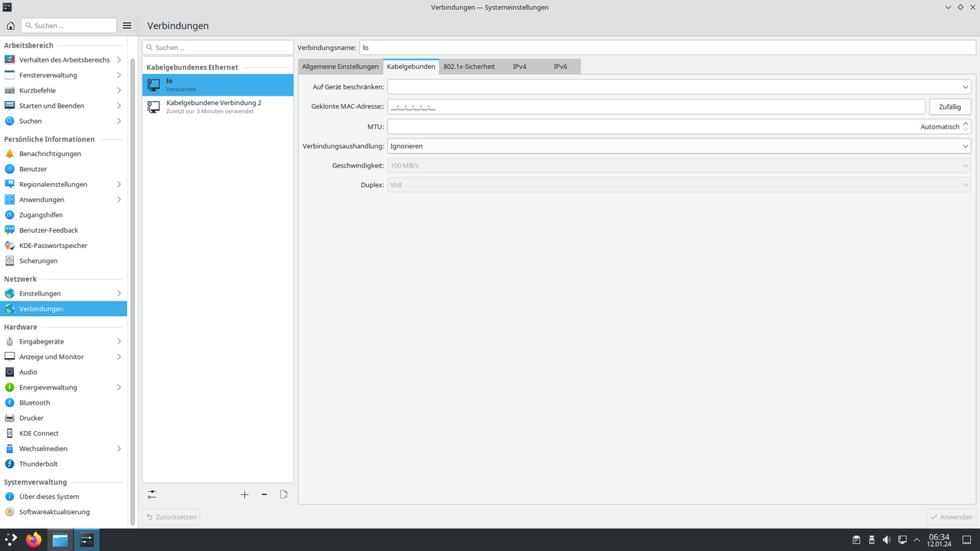Select Benutzer in the sidebar

(64, 169)
